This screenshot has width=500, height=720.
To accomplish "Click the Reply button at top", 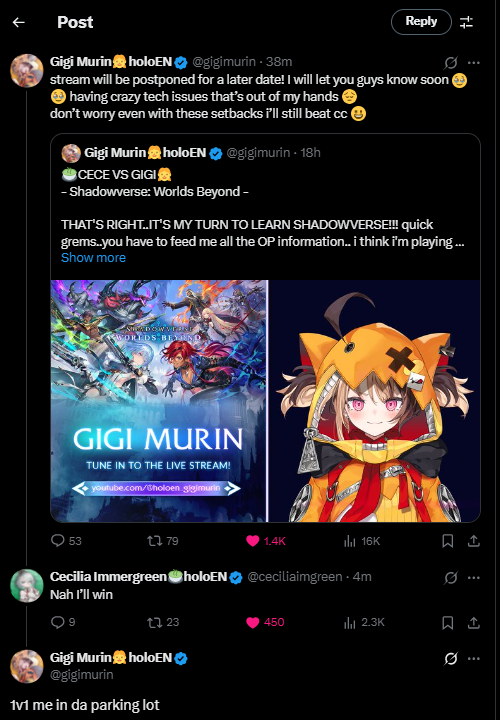I will pyautogui.click(x=421, y=22).
